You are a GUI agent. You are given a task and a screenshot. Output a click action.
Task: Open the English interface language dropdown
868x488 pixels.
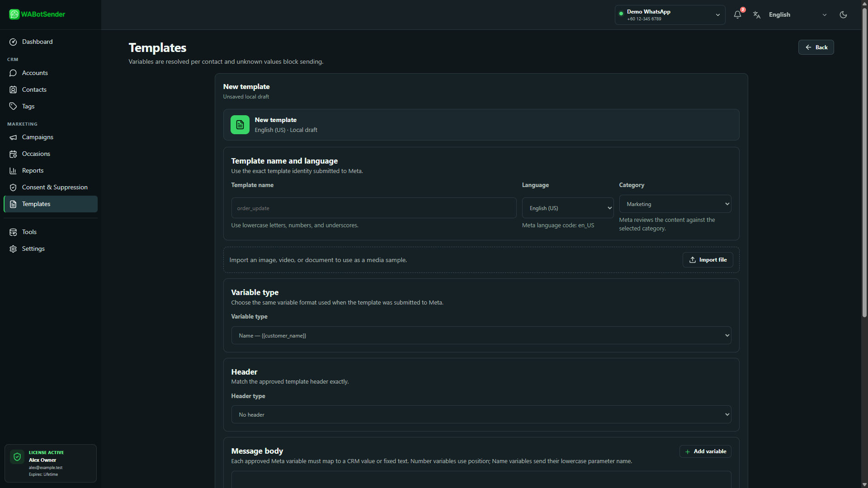click(x=797, y=15)
